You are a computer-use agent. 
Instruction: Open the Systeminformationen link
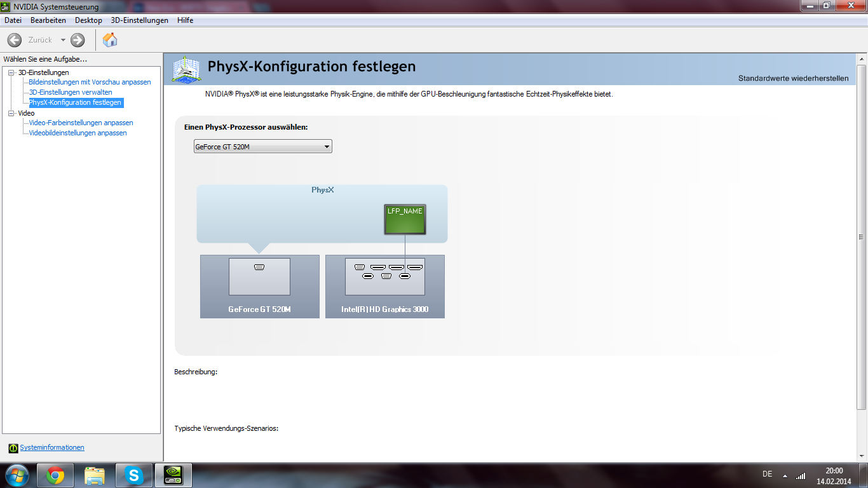[x=52, y=447]
